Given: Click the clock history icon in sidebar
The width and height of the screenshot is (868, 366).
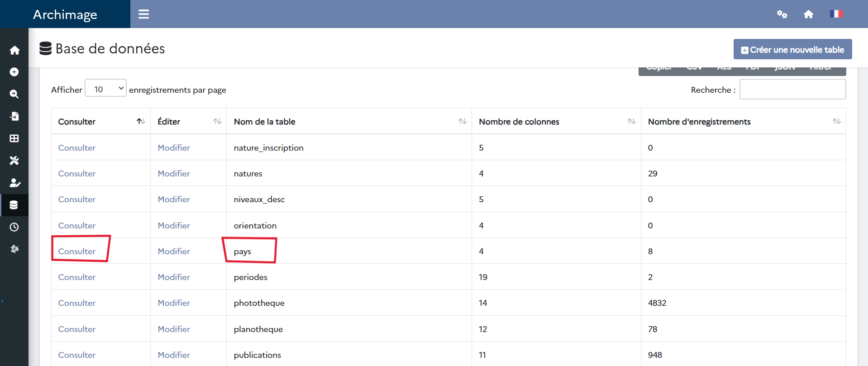Looking at the screenshot, I should (14, 227).
